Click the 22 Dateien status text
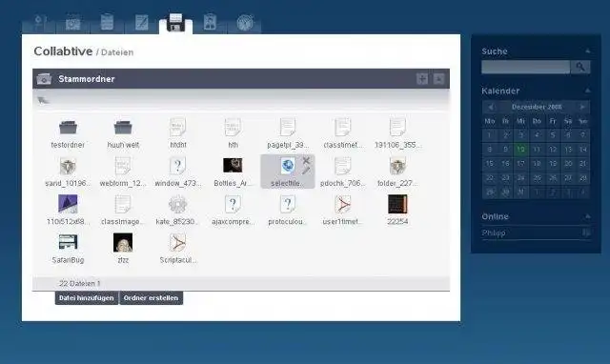The height and width of the screenshot is (364, 610). (x=79, y=284)
